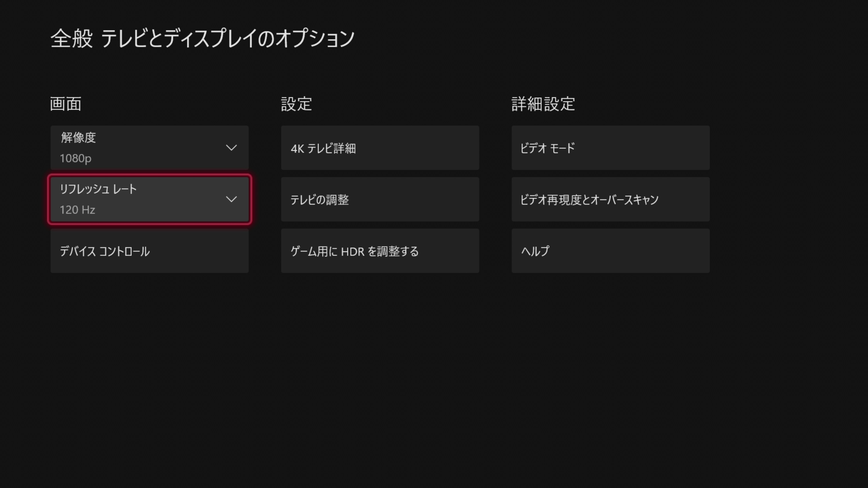Click the リフレッシュ レート label text
Image resolution: width=868 pixels, height=488 pixels.
98,189
